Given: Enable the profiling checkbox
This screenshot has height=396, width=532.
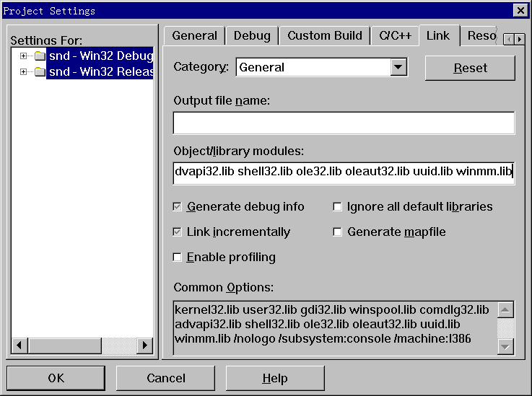Looking at the screenshot, I should [178, 257].
